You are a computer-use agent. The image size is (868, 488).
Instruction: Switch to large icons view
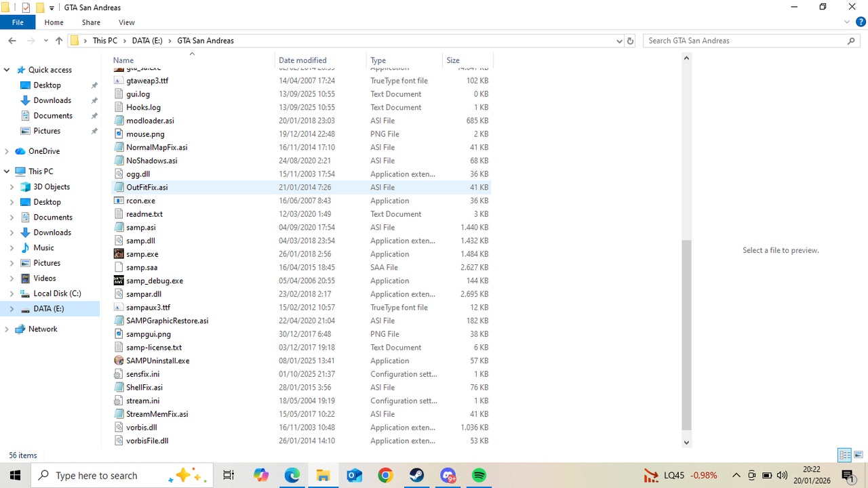pyautogui.click(x=859, y=455)
